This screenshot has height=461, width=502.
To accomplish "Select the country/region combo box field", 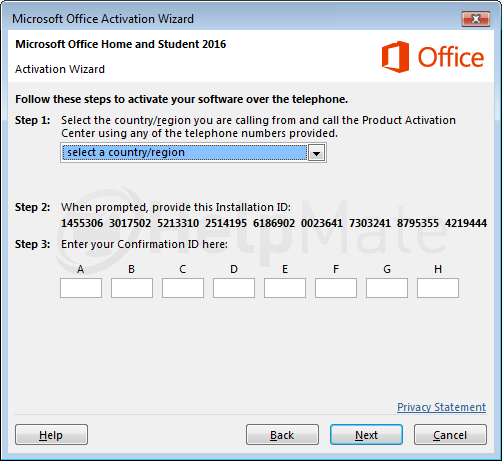I will [x=193, y=153].
